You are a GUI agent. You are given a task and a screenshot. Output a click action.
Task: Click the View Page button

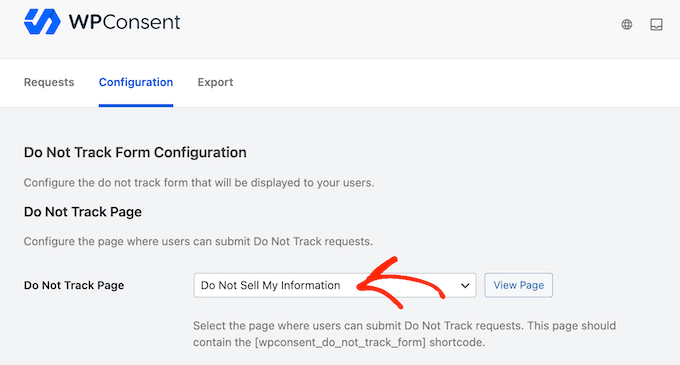[x=518, y=285]
